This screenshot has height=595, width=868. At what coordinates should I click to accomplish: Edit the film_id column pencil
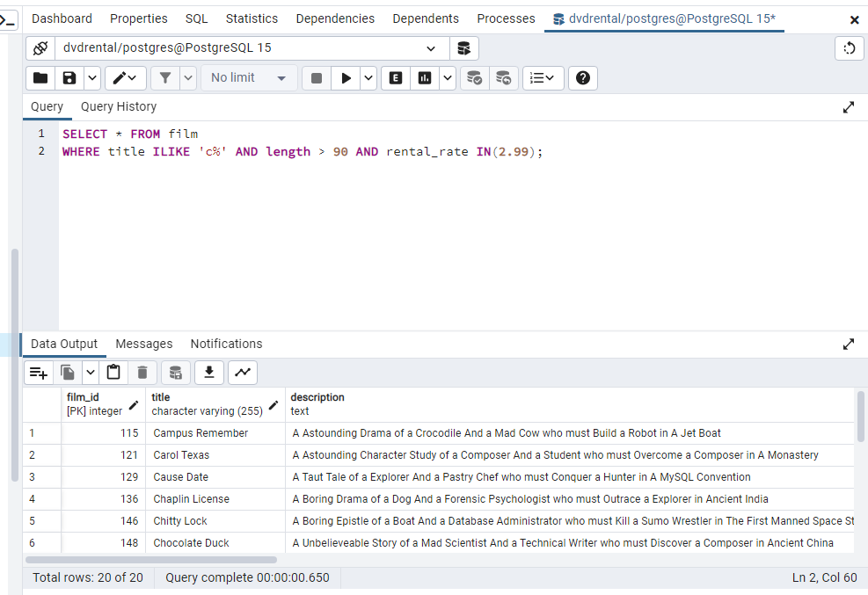(x=134, y=405)
